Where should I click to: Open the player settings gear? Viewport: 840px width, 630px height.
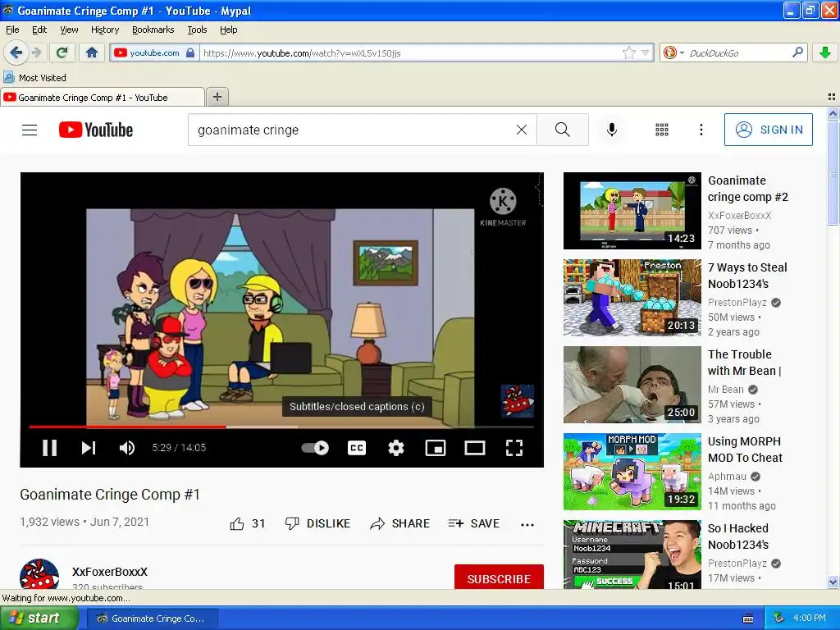coord(396,448)
